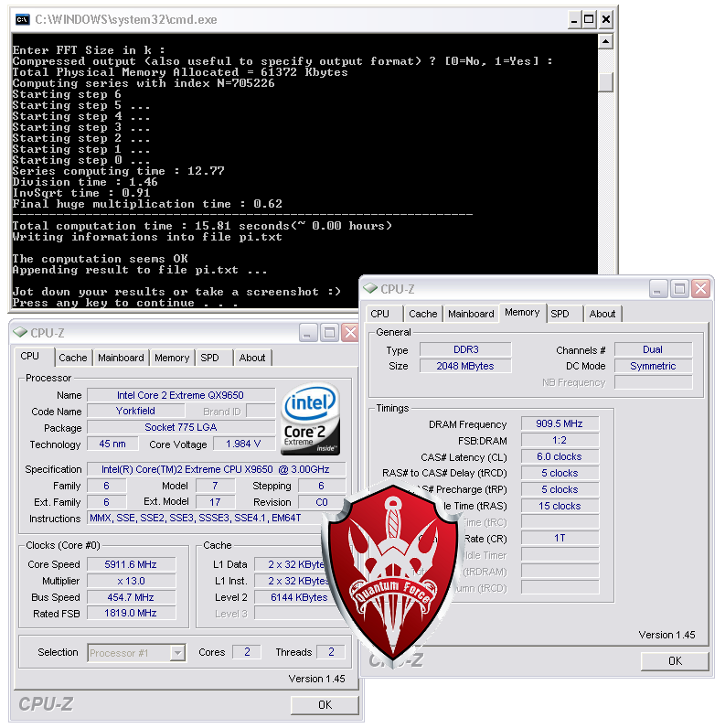Screen dimensions: 725x728
Task: Click the Specification field text
Action: tap(216, 469)
